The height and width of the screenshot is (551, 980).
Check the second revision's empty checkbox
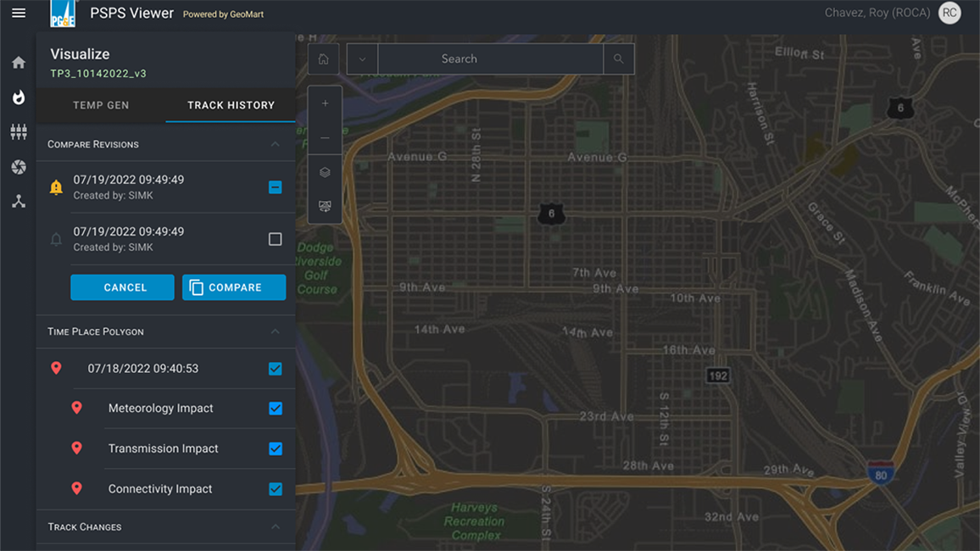point(276,239)
